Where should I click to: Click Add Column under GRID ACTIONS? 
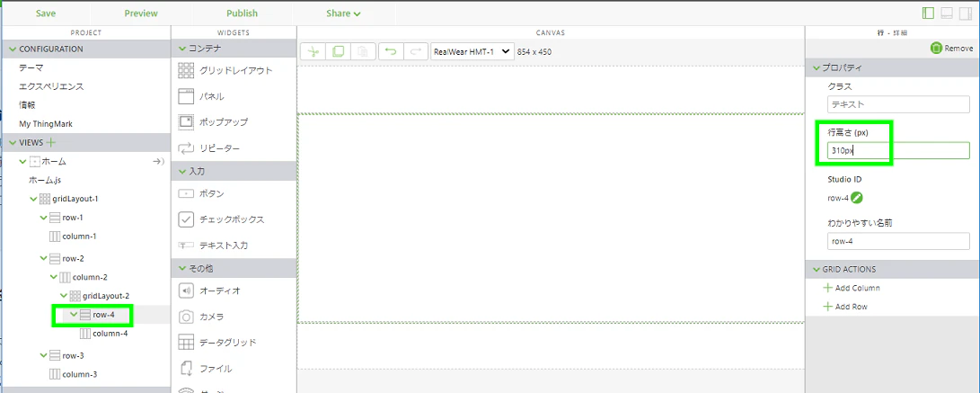point(852,288)
